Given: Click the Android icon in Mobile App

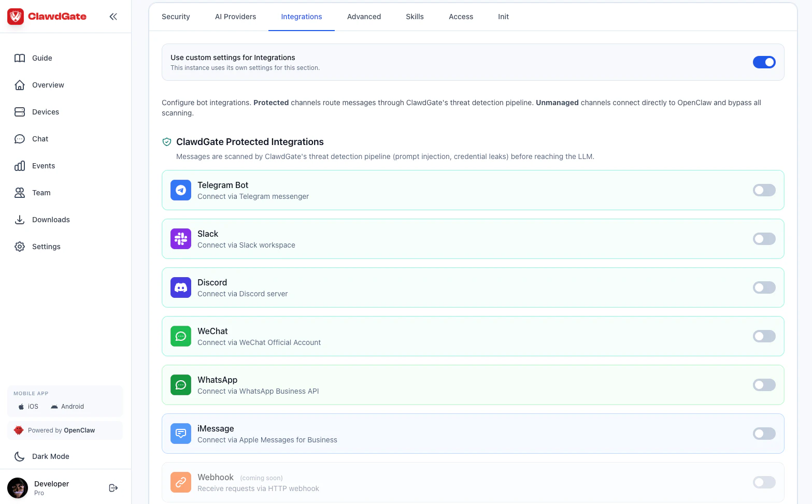Looking at the screenshot, I should pyautogui.click(x=54, y=407).
